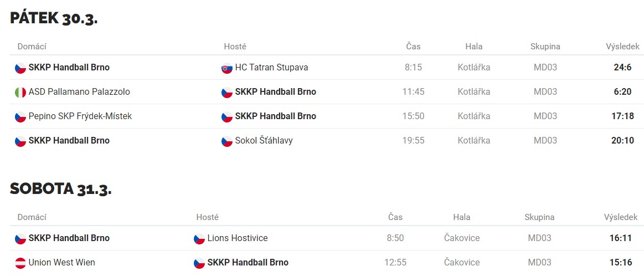Open the HC Tatran Stupava team link

pos(271,67)
